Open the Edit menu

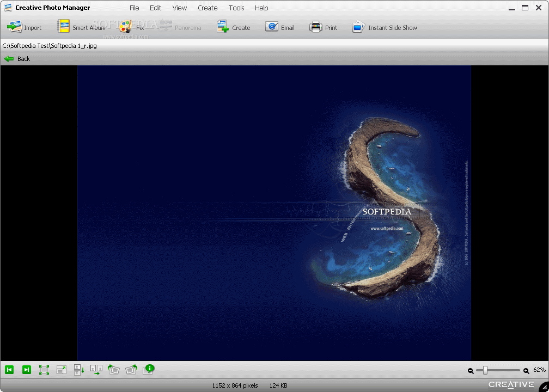tap(155, 8)
